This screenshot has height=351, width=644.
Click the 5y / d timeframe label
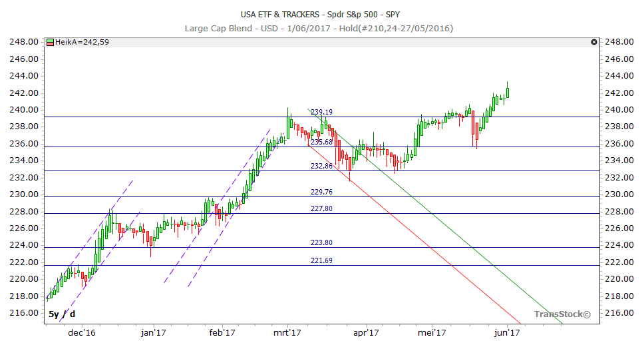62,314
